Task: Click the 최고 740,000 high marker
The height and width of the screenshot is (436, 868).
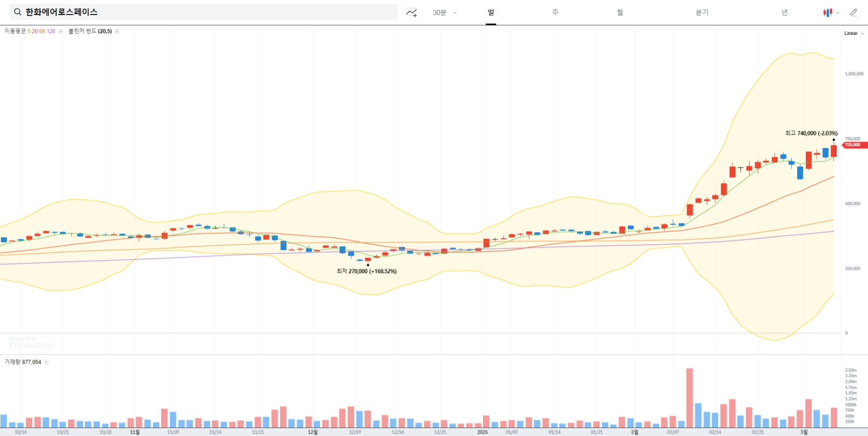Action: pyautogui.click(x=811, y=133)
